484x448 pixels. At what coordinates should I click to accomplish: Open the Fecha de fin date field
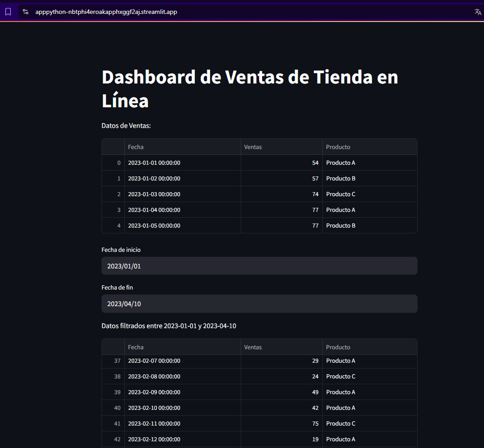pyautogui.click(x=260, y=303)
